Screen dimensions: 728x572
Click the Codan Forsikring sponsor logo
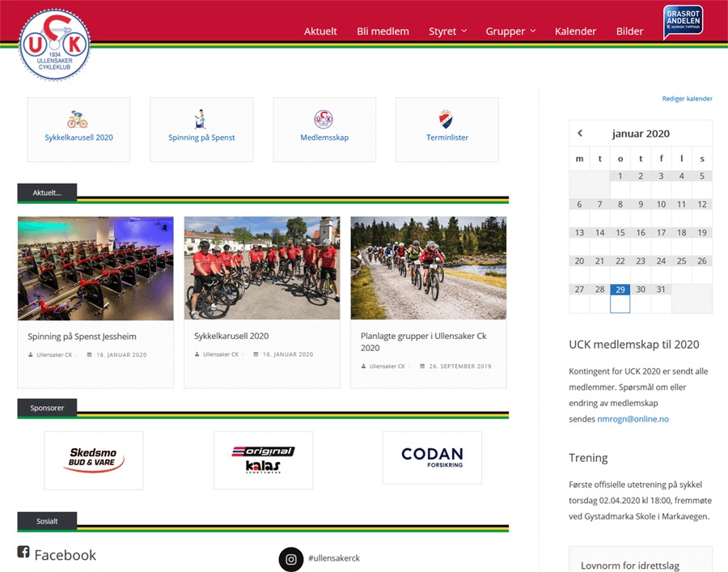click(x=432, y=458)
